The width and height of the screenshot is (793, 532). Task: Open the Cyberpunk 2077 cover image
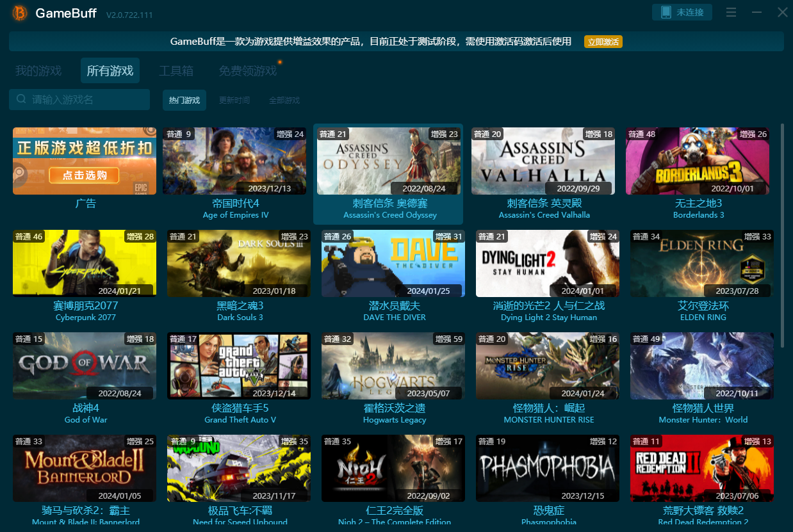(x=85, y=263)
